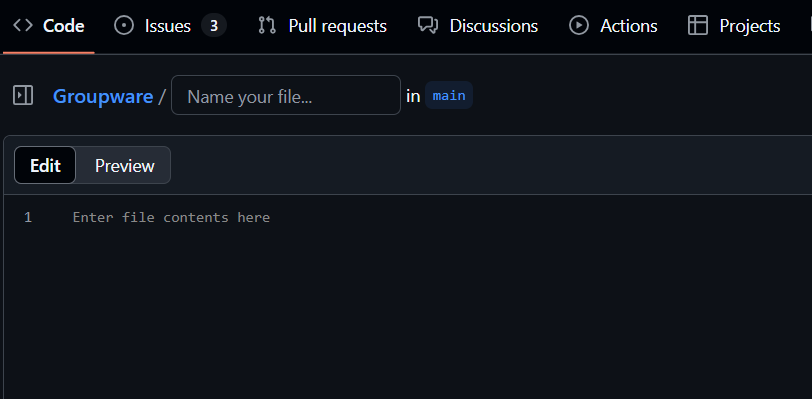This screenshot has height=399, width=812.
Task: Switch to the Actions tab
Action: (613, 26)
